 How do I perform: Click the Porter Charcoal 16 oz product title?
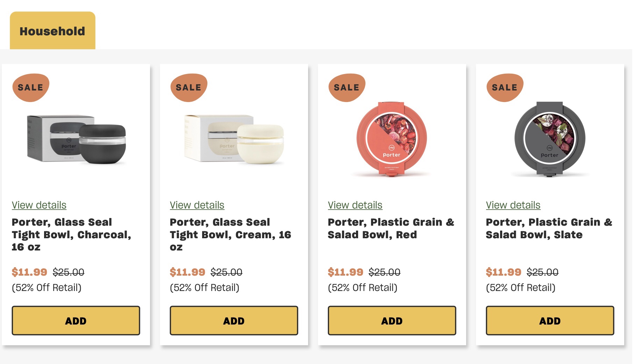point(71,234)
